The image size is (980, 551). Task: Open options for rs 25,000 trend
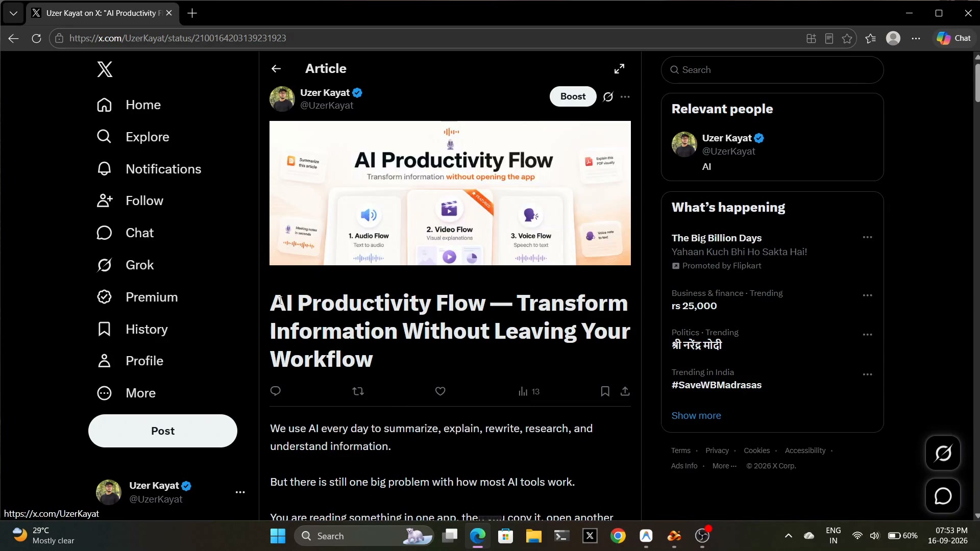[x=867, y=295]
